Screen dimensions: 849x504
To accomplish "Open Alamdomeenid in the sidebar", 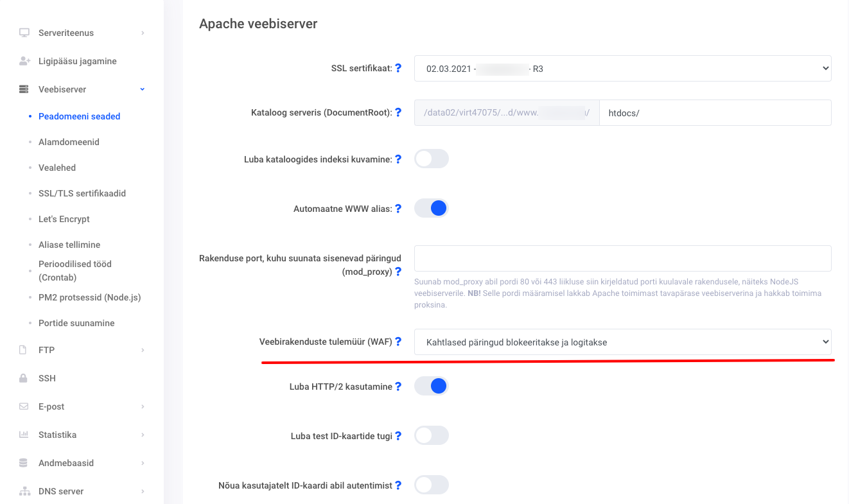I will (69, 142).
